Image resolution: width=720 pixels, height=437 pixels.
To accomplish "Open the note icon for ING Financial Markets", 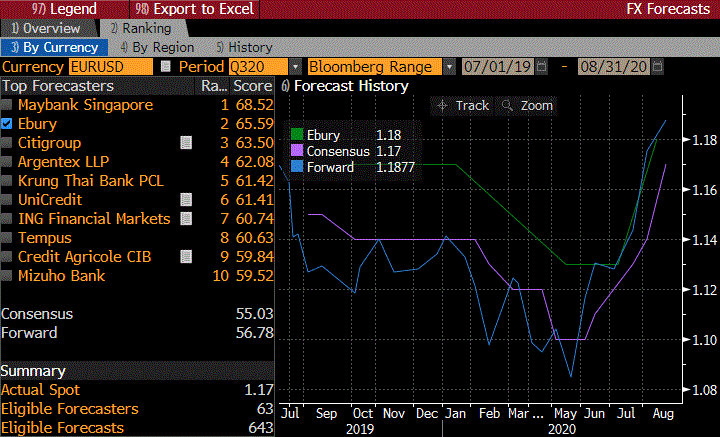I will [x=185, y=219].
